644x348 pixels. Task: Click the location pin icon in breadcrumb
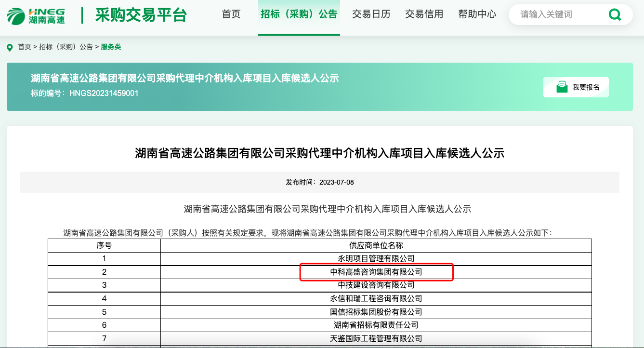(x=10, y=47)
